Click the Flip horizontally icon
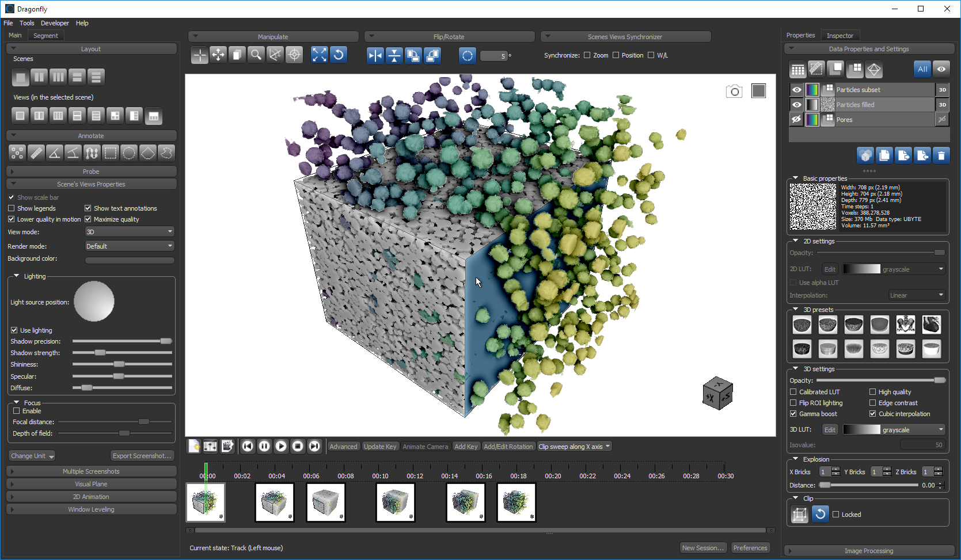 tap(375, 55)
